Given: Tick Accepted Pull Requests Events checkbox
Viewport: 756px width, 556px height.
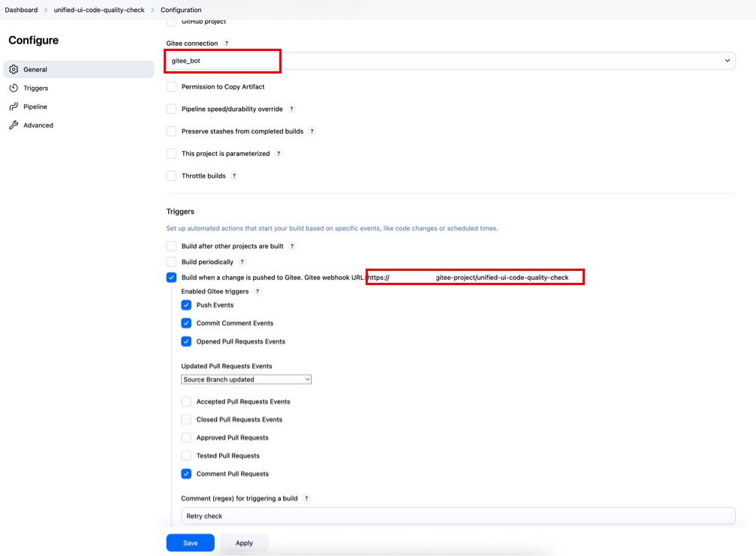Looking at the screenshot, I should tap(186, 401).
